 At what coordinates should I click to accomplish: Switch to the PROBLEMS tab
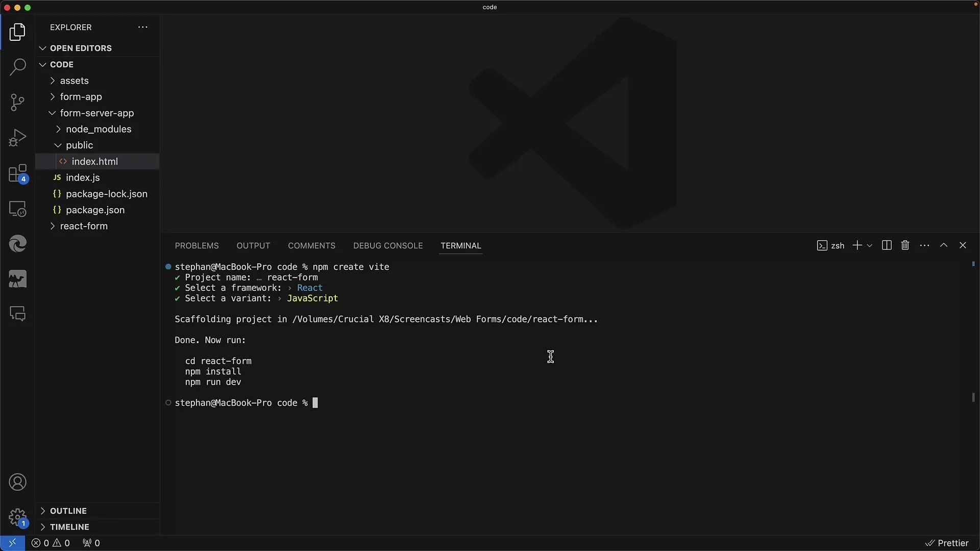pos(197,245)
